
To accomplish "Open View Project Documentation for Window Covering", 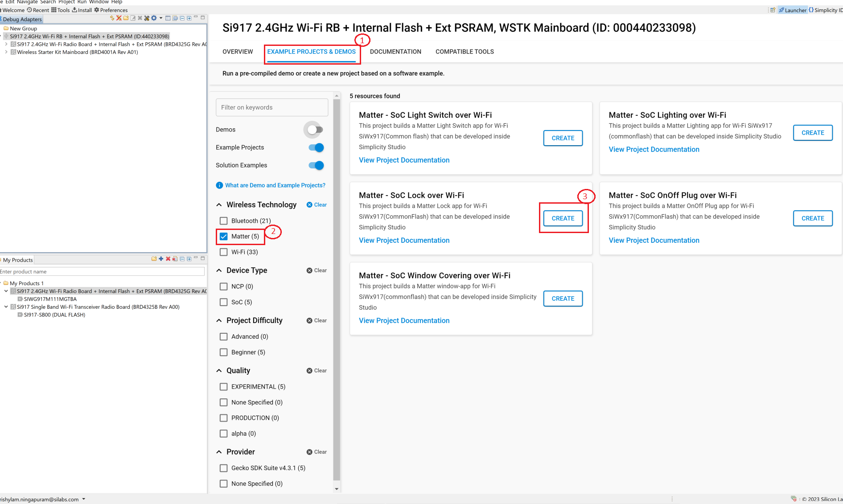I will click(404, 321).
